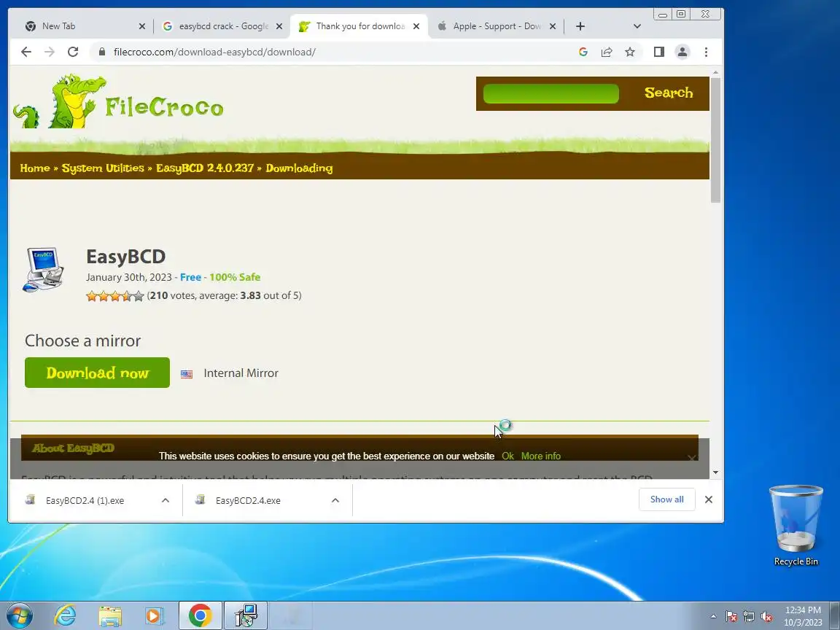Viewport: 840px width, 630px height.
Task: Open the Chrome profile avatar
Action: [x=682, y=52]
